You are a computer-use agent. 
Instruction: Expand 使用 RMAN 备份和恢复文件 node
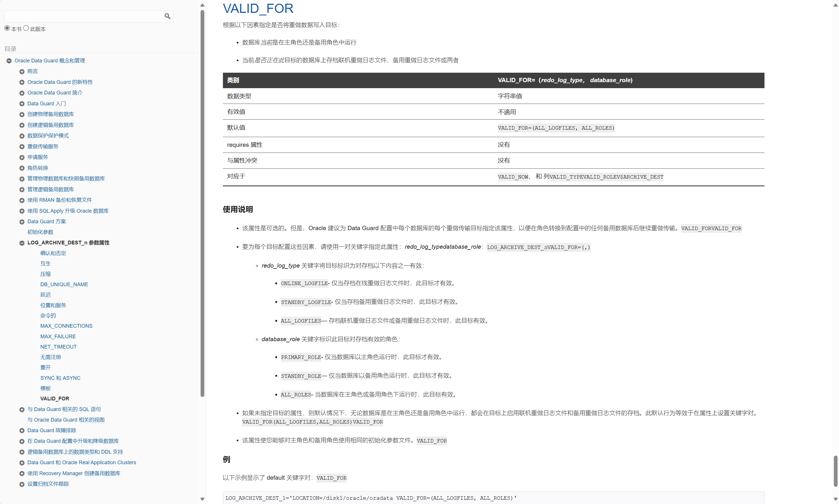click(22, 200)
